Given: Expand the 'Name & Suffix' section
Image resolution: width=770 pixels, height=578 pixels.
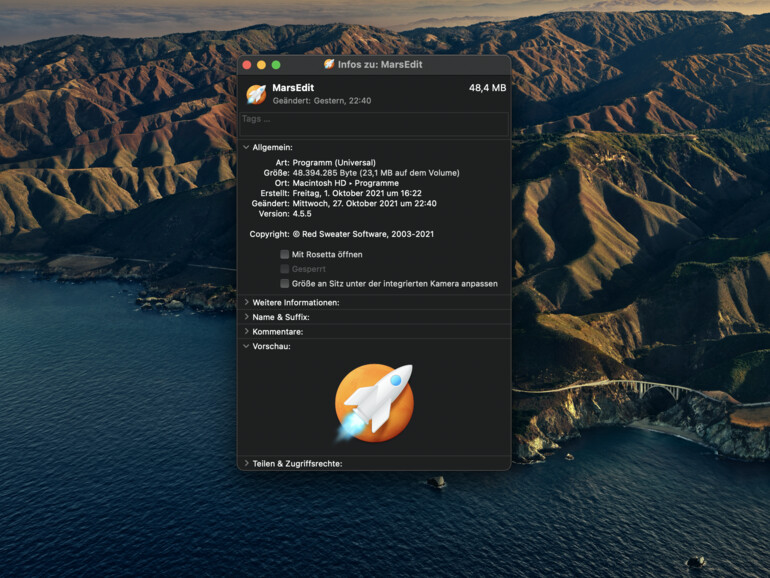Looking at the screenshot, I should tap(246, 317).
